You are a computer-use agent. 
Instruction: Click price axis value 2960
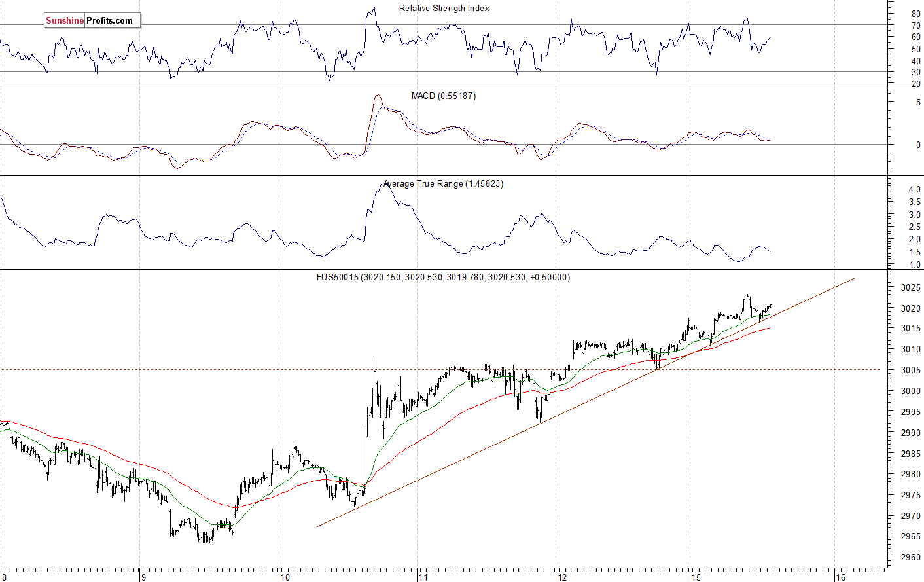910,558
